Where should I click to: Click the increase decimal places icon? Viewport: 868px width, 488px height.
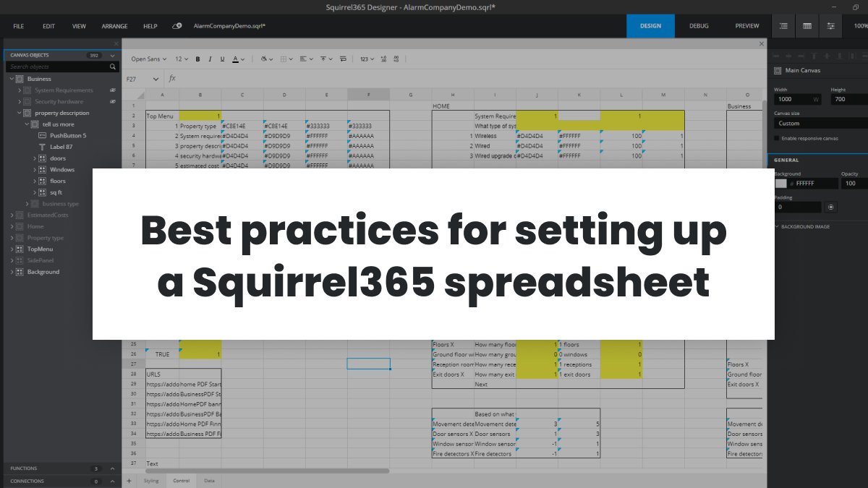pos(383,59)
